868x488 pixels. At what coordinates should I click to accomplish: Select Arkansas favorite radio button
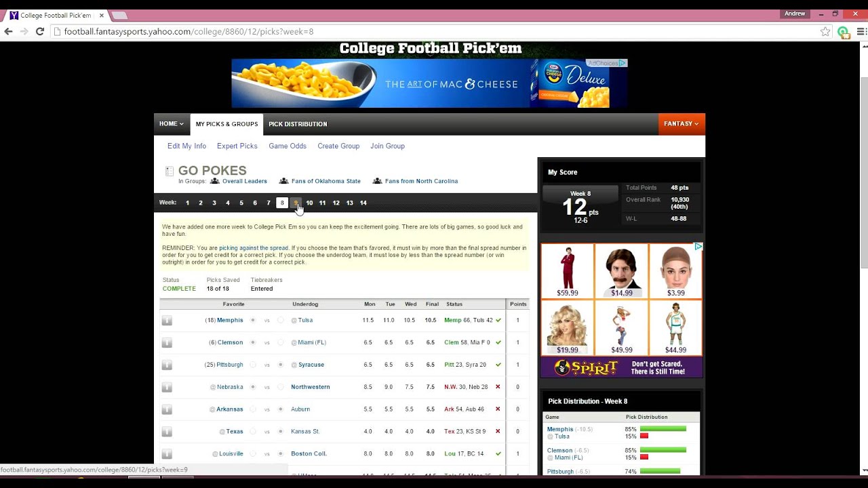[253, 409]
